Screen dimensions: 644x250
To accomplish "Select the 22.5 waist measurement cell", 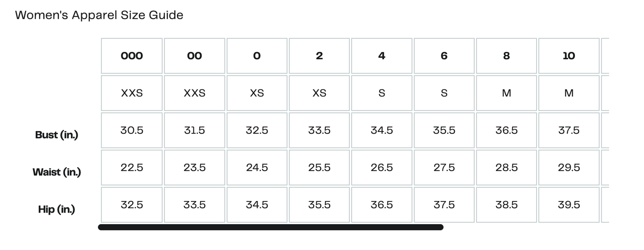I will pyautogui.click(x=132, y=168).
